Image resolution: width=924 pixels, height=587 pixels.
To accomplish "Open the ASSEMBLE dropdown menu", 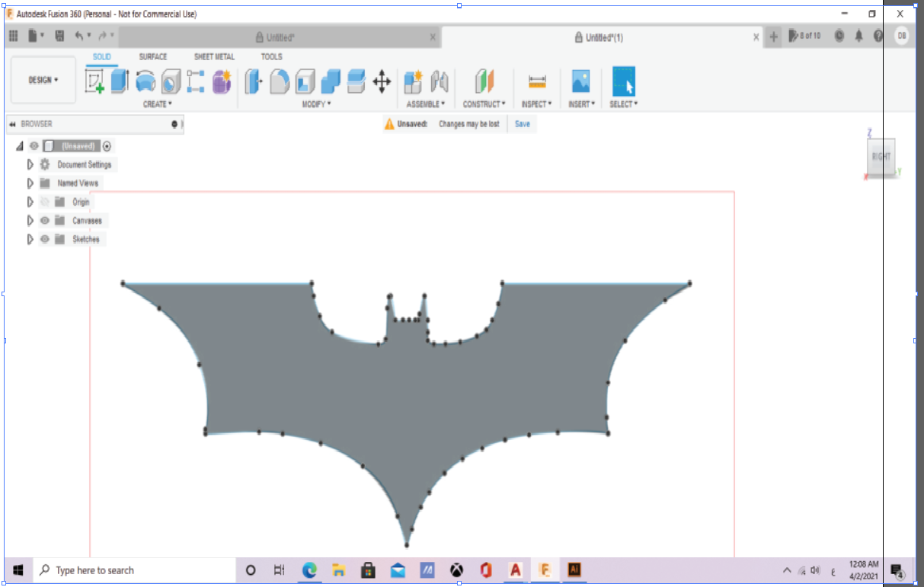I will click(426, 104).
